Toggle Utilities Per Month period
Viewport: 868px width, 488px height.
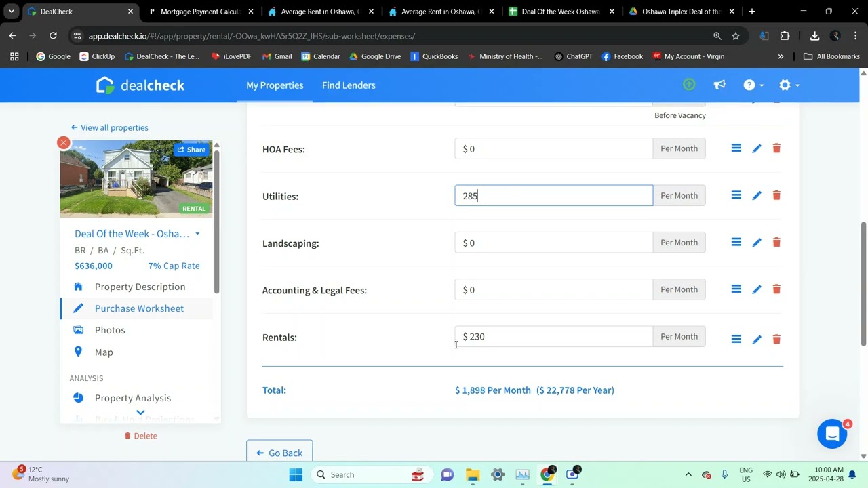679,195
